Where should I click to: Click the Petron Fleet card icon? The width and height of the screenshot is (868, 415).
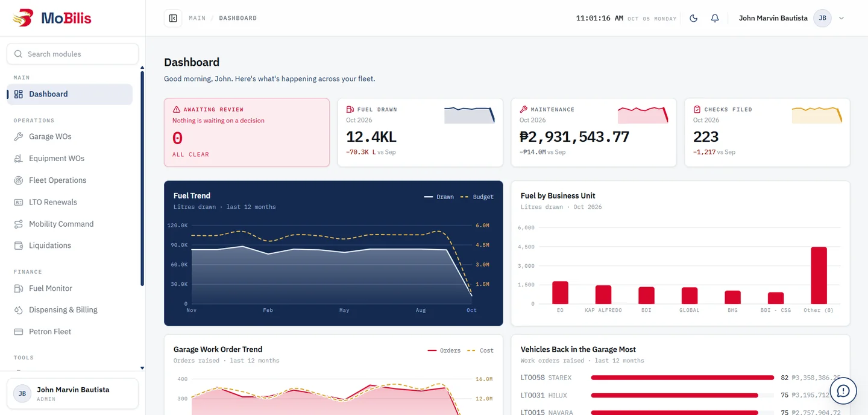[x=19, y=332]
